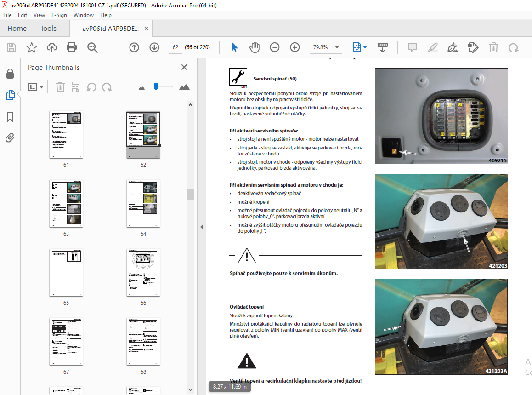Collapse the navigation pane arrow
The width and height of the screenshot is (532, 395).
(202, 227)
